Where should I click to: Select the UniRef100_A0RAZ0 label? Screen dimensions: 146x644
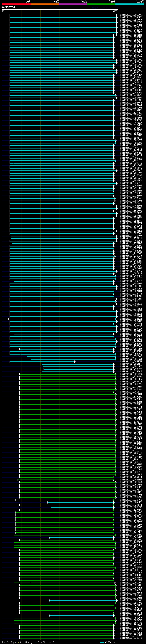(131, 447)
